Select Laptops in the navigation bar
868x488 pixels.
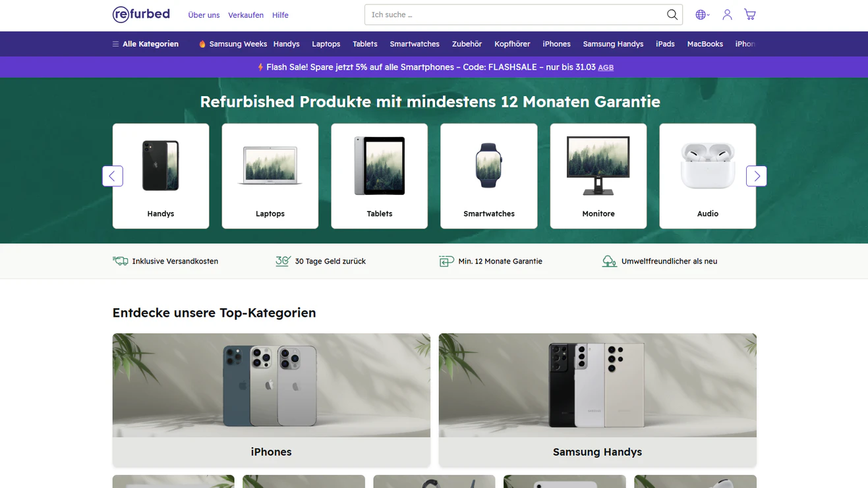(326, 44)
